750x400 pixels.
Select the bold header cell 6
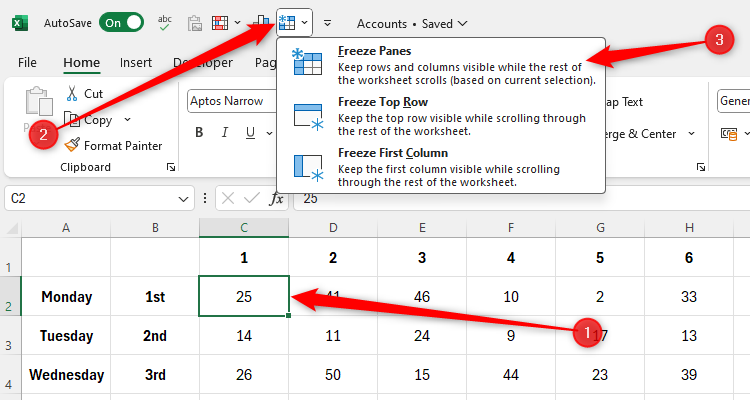coord(689,257)
